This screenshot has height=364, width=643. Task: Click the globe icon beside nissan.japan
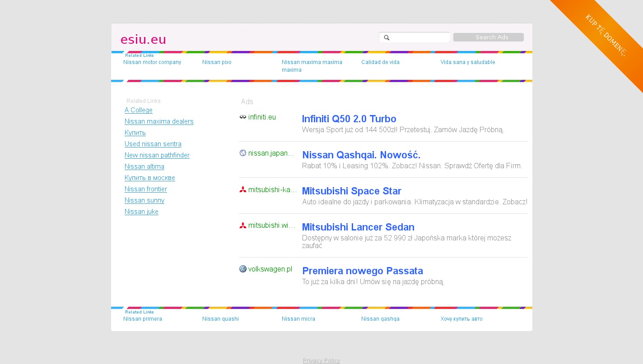point(243,153)
